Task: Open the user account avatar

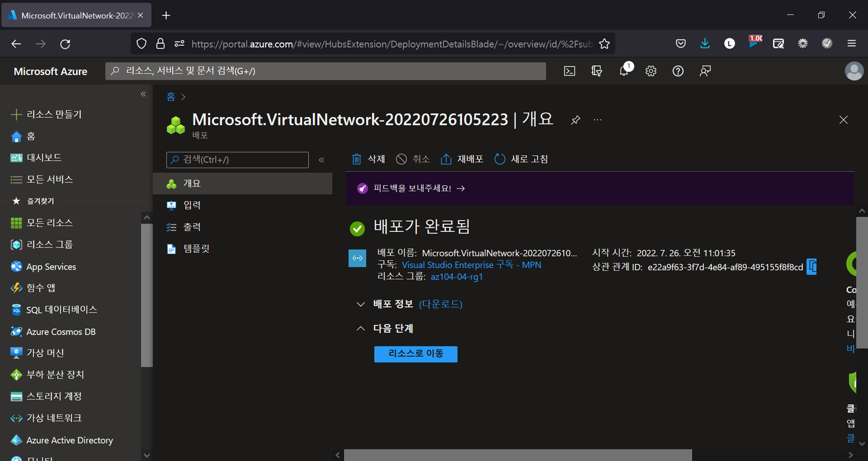Action: coord(854,71)
